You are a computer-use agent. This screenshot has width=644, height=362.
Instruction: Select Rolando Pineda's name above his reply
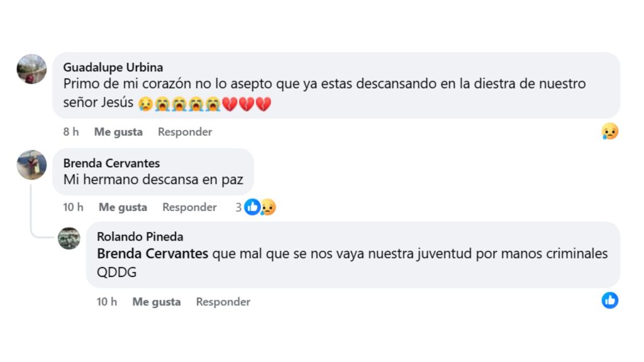139,236
